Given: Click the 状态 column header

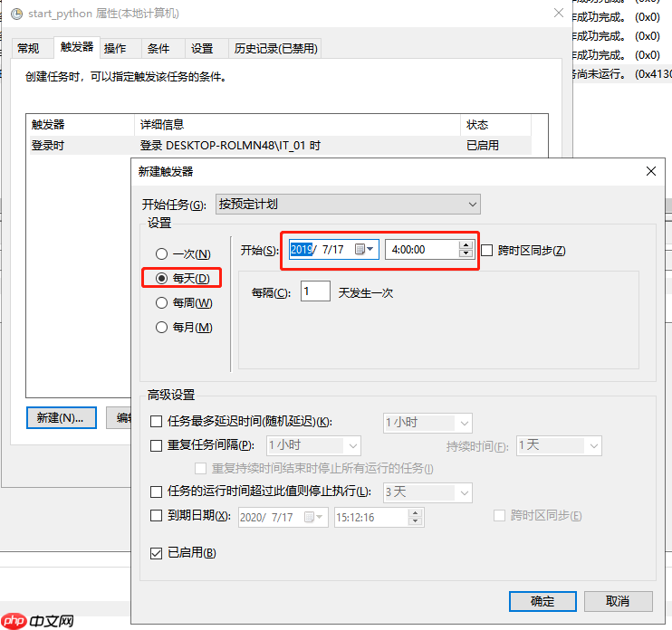Looking at the screenshot, I should coord(496,125).
